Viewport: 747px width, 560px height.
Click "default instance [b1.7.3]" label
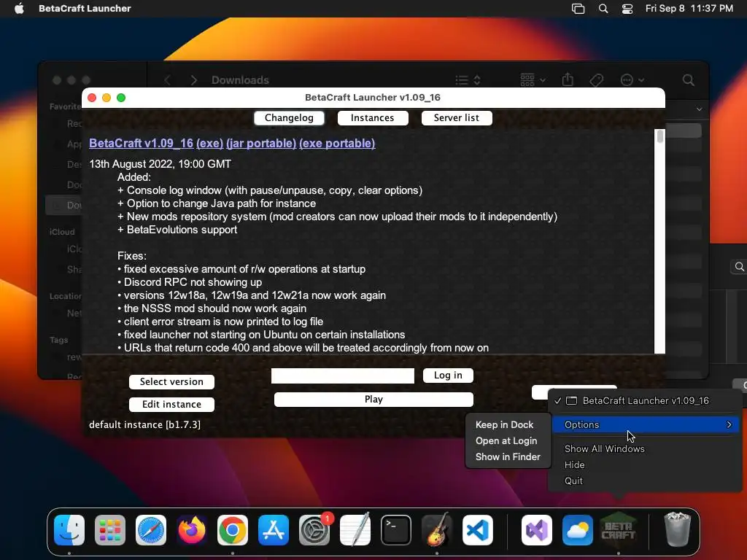point(145,425)
